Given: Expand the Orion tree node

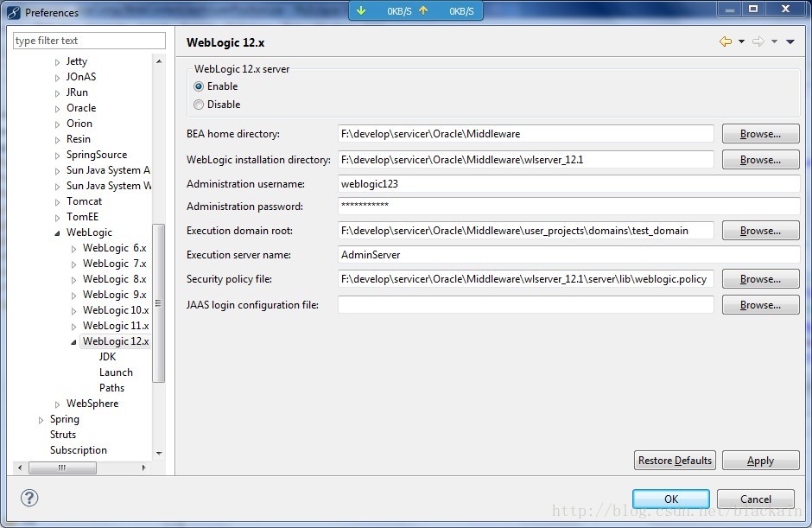Looking at the screenshot, I should [58, 124].
